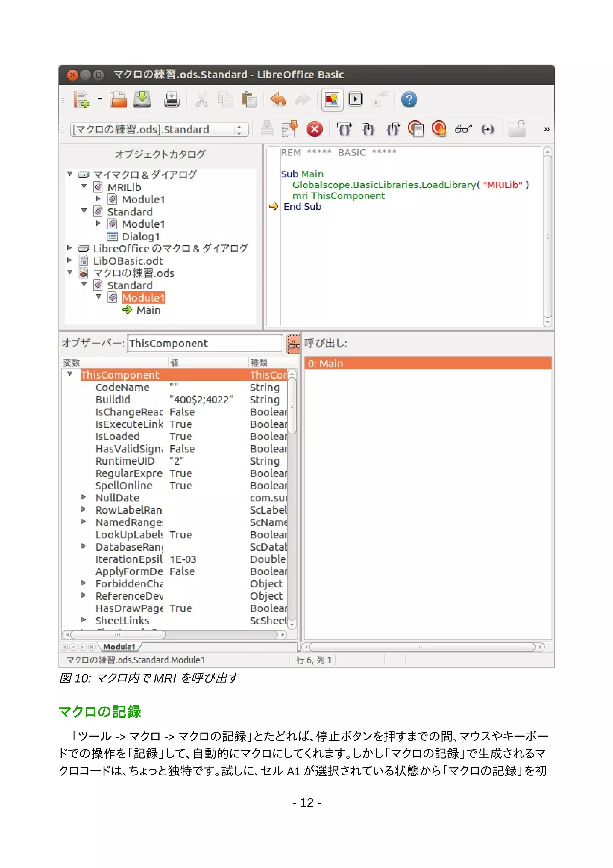This screenshot has height=868, width=613.
Task: Click the Undo arrow icon
Action: [278, 100]
